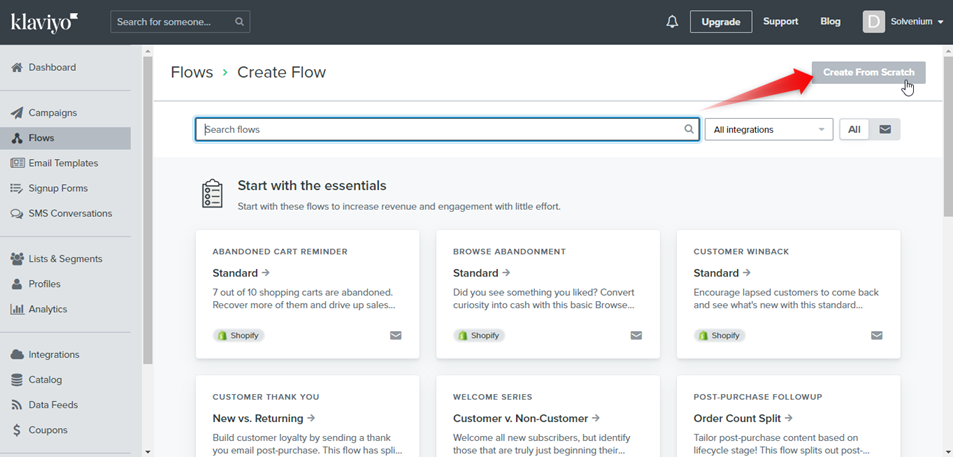Click the Shopify badge on the Browse Abandonment card
The width and height of the screenshot is (953, 457).
point(479,336)
